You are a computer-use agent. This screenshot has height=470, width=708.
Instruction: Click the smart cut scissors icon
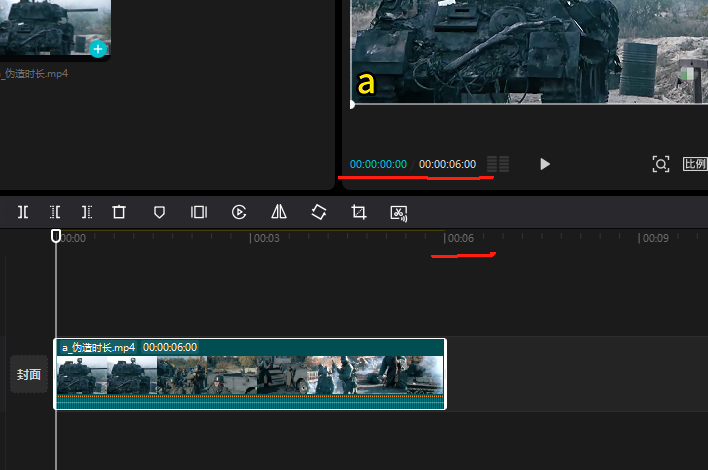(399, 212)
